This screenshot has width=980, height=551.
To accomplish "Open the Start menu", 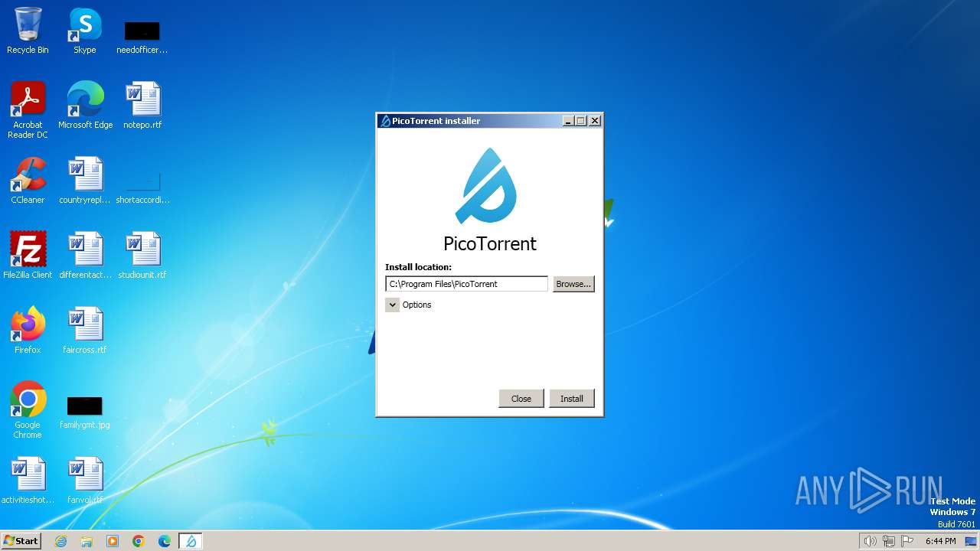I will point(21,541).
